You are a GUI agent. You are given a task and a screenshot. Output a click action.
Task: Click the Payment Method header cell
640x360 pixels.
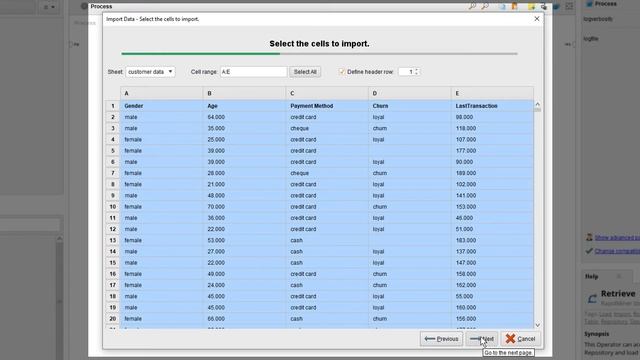click(x=327, y=106)
